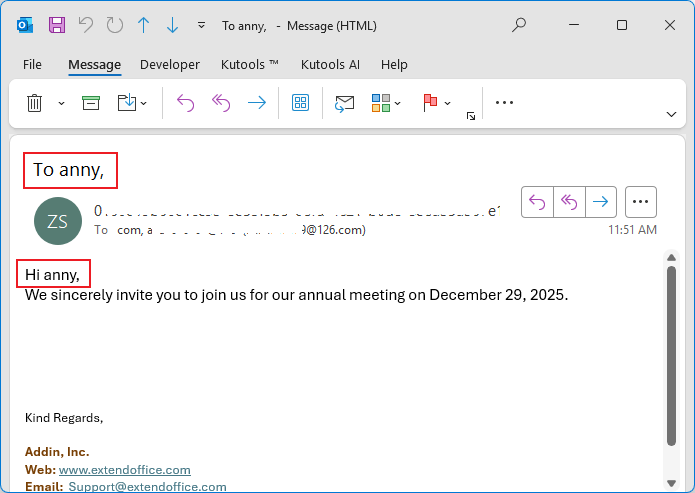Click the Delete trash can icon in ribbon
Viewport: 695px width, 493px height.
coord(34,102)
